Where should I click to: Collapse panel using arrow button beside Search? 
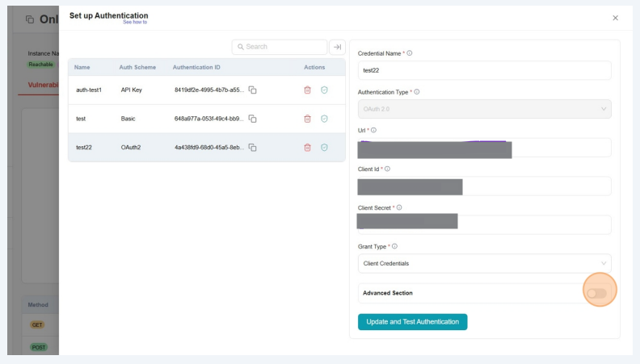(337, 47)
